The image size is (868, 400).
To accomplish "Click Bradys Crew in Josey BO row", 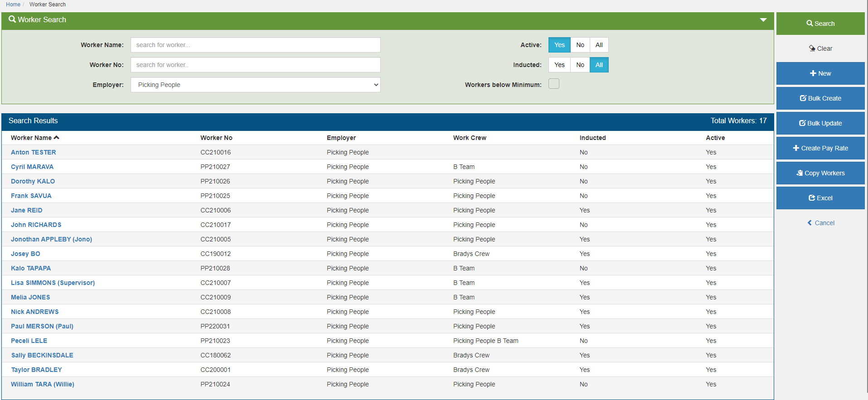I will 471,254.
